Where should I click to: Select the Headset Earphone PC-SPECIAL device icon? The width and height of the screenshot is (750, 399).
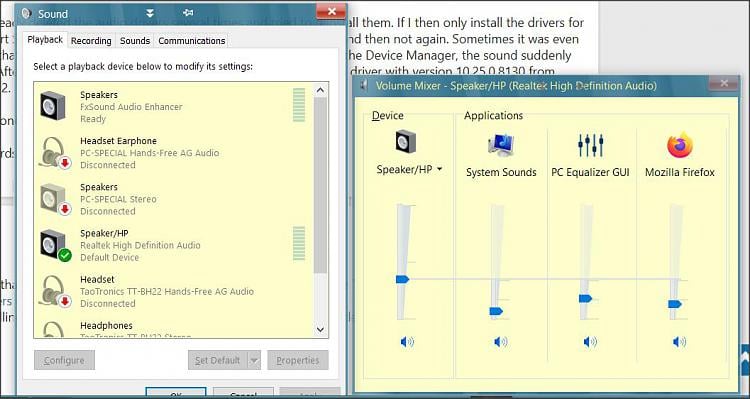(x=55, y=153)
